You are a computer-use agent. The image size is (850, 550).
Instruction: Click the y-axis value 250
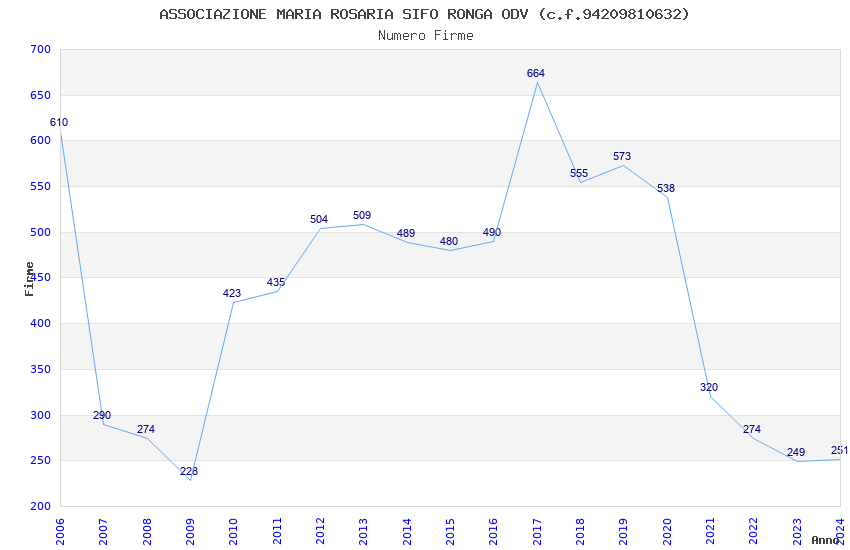coord(41,461)
